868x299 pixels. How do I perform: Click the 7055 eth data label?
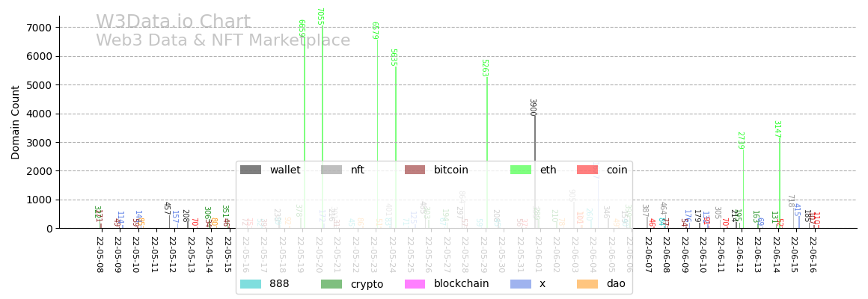(x=320, y=16)
